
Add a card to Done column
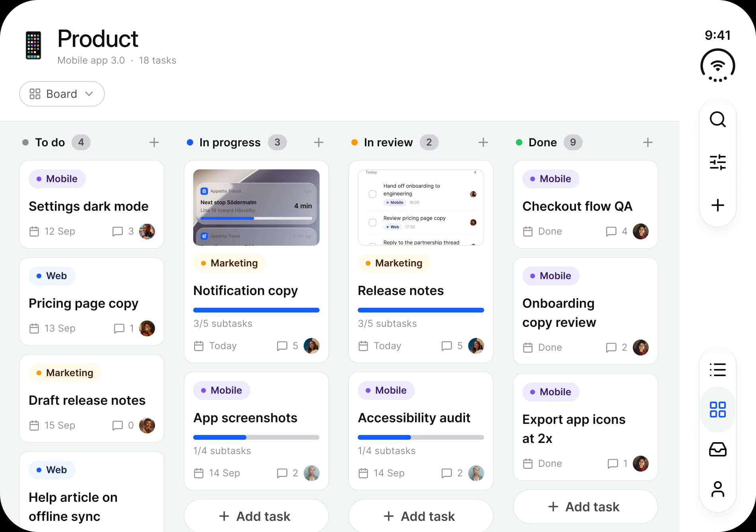tap(648, 142)
